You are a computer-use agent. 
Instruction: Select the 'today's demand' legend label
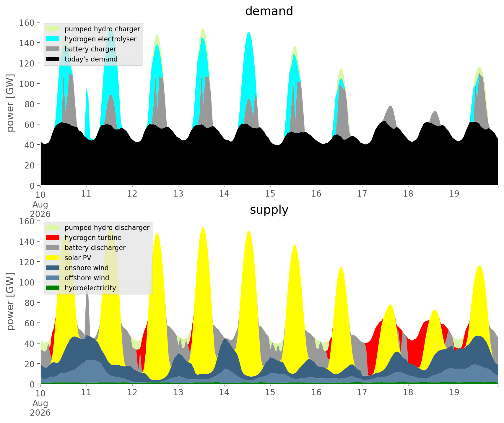(x=91, y=59)
